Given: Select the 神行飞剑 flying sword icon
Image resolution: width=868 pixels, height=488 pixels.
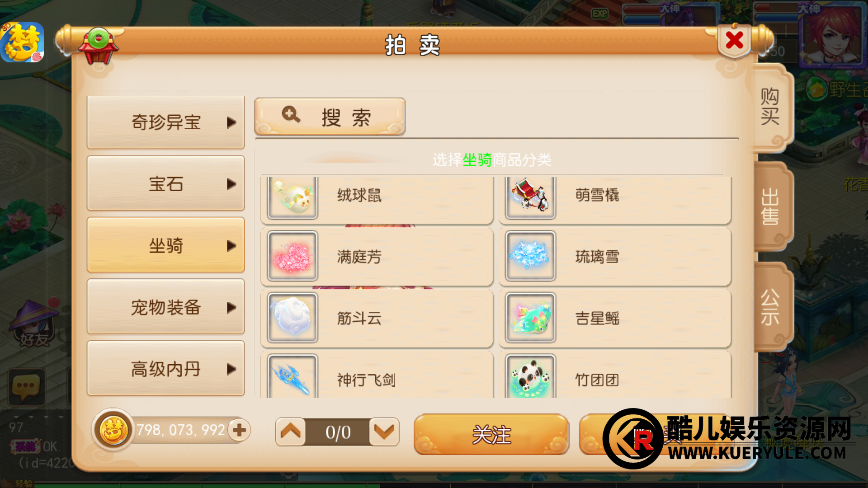Looking at the screenshot, I should [292, 376].
